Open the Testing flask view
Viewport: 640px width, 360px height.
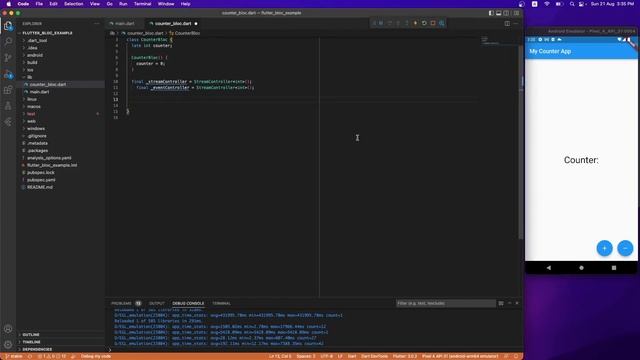[x=8, y=106]
